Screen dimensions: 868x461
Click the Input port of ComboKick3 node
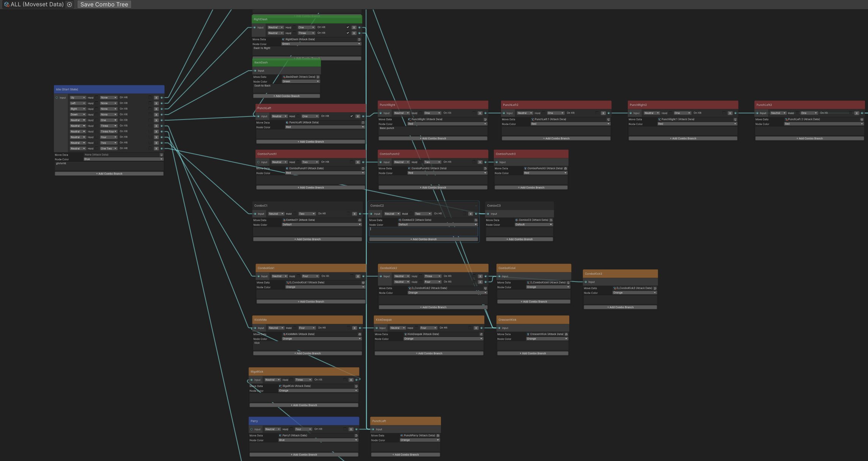tap(586, 282)
